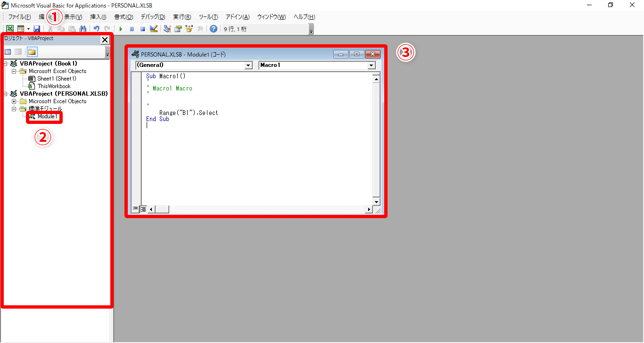Viewport: 644px width, 343px height.
Task: Open the ウィンドウ menu
Action: (x=272, y=17)
